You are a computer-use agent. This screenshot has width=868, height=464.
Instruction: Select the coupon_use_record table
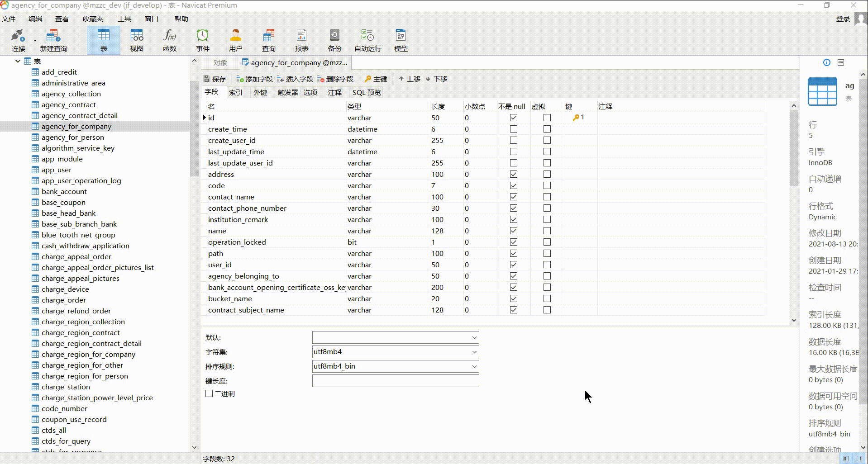pos(74,419)
